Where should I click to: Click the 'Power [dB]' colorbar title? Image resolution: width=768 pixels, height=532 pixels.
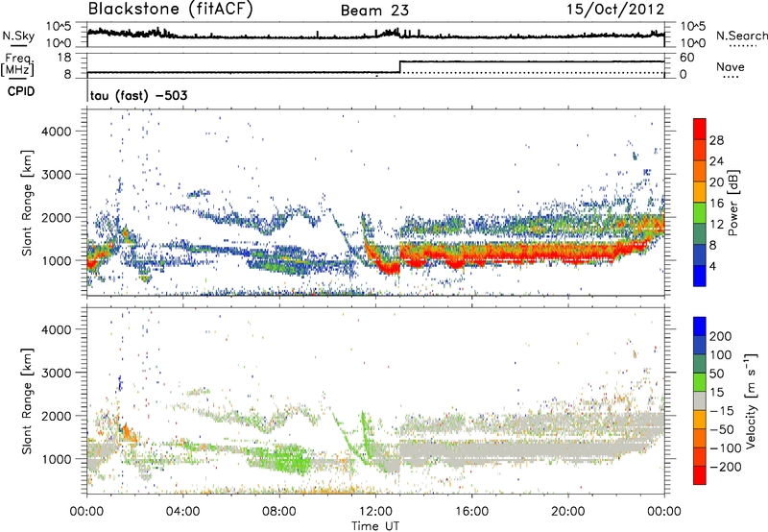tap(733, 203)
